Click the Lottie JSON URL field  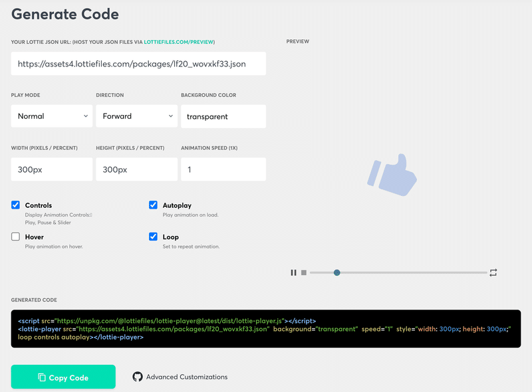[138, 64]
